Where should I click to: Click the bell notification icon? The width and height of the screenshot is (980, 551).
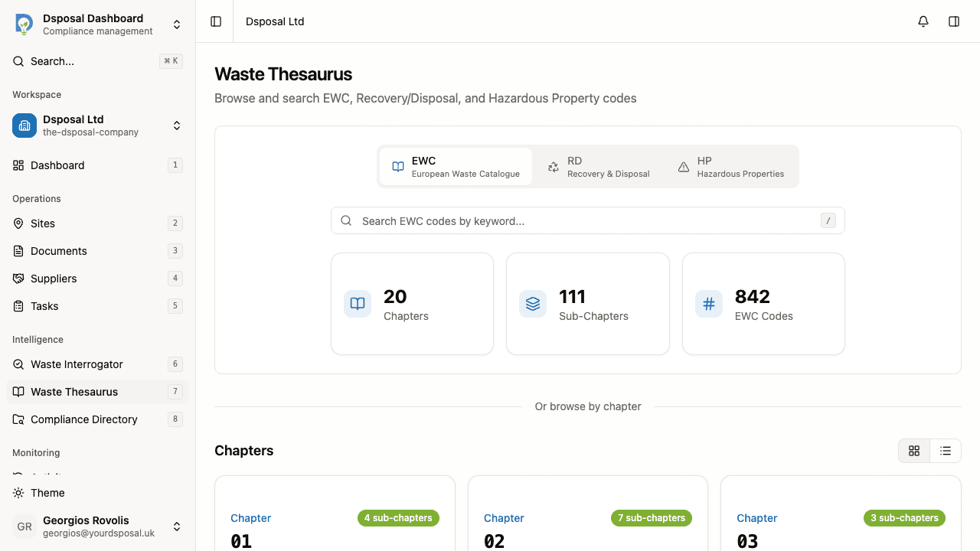click(923, 21)
